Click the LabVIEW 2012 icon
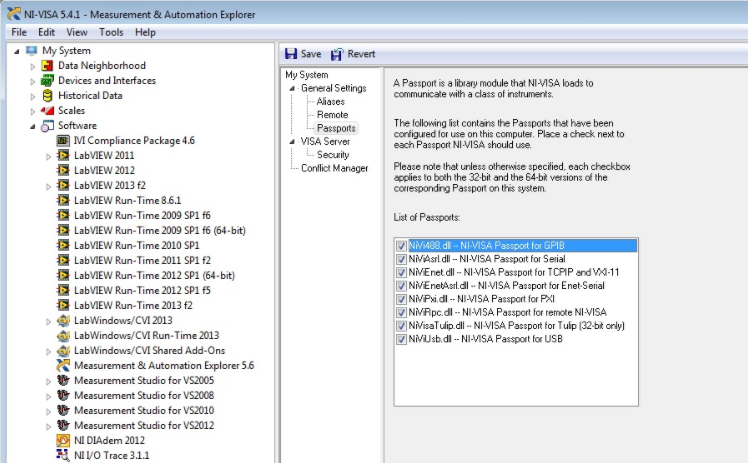The height and width of the screenshot is (463, 748). (x=63, y=170)
